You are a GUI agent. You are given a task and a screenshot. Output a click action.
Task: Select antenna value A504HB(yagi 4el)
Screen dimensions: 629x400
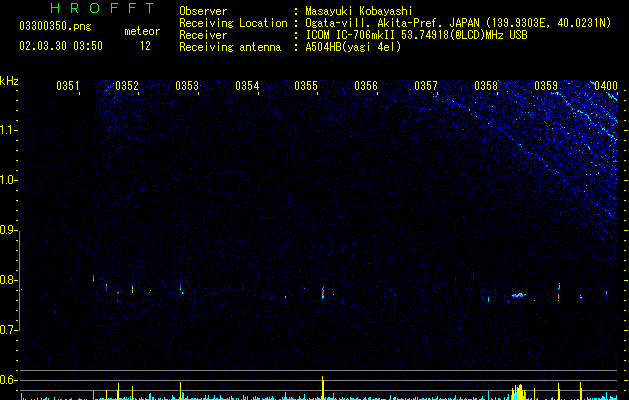pyautogui.click(x=353, y=47)
